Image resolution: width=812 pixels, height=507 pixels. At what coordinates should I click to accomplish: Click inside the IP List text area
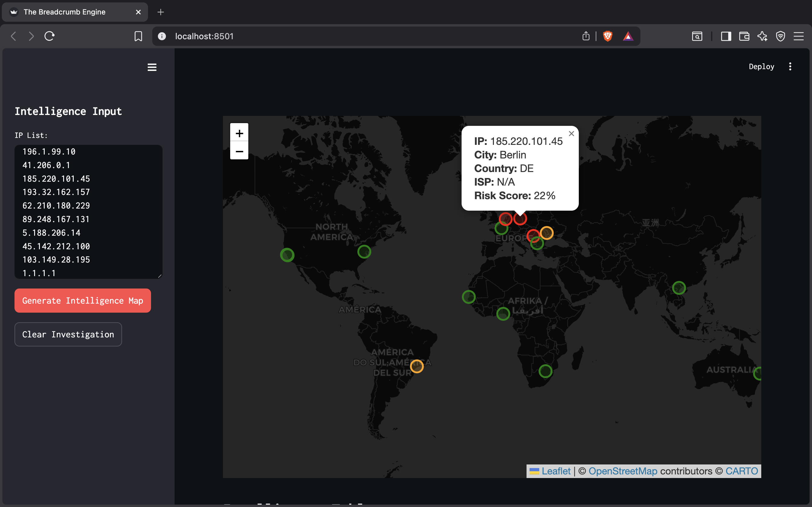point(88,211)
